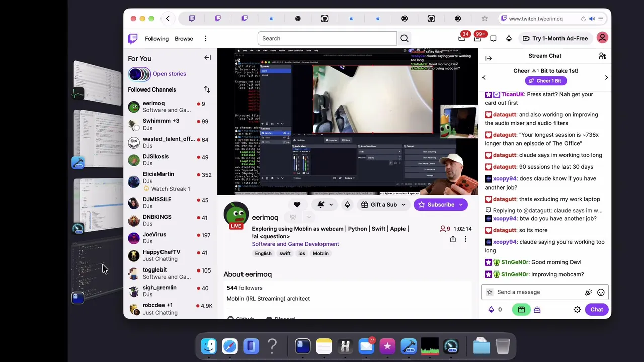Select the swift stream tag
Viewport: 644px width, 362px height.
285,254
